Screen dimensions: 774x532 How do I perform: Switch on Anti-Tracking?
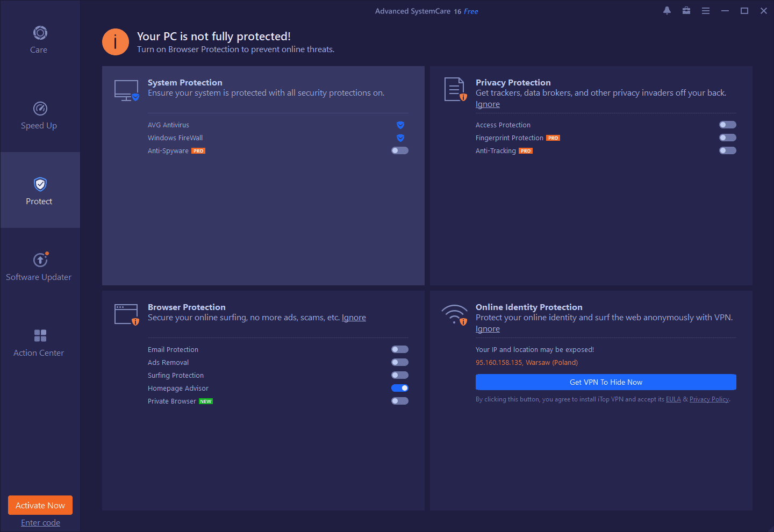click(728, 150)
